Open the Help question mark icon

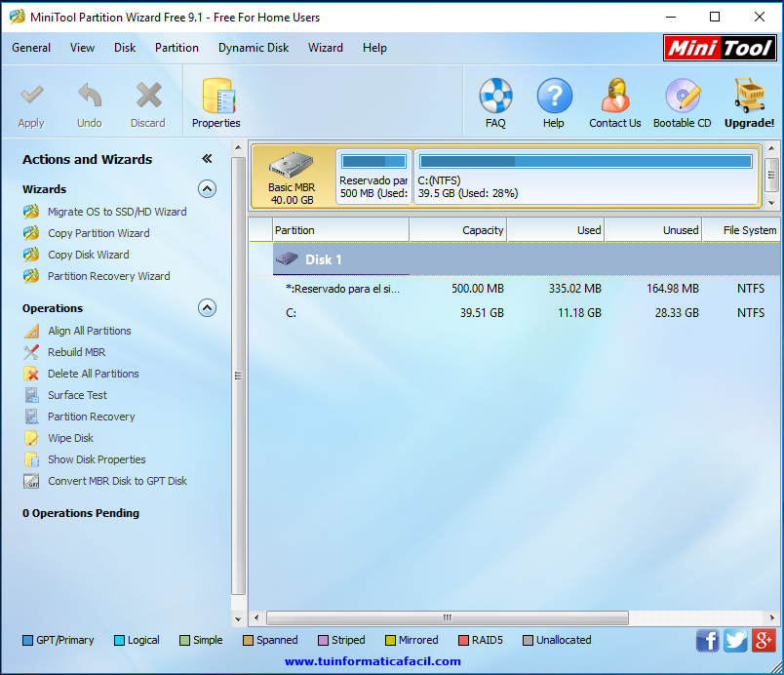tap(554, 96)
